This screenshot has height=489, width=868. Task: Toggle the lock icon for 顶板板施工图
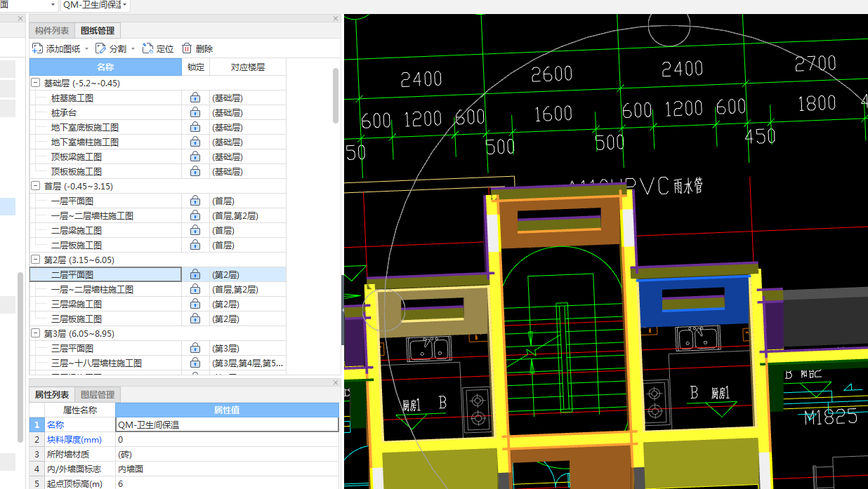tap(195, 172)
